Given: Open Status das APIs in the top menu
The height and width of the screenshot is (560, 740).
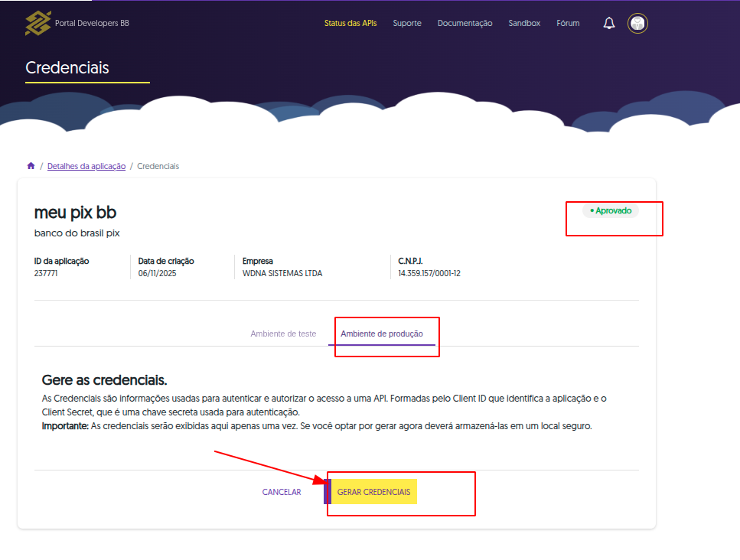Looking at the screenshot, I should [x=350, y=24].
